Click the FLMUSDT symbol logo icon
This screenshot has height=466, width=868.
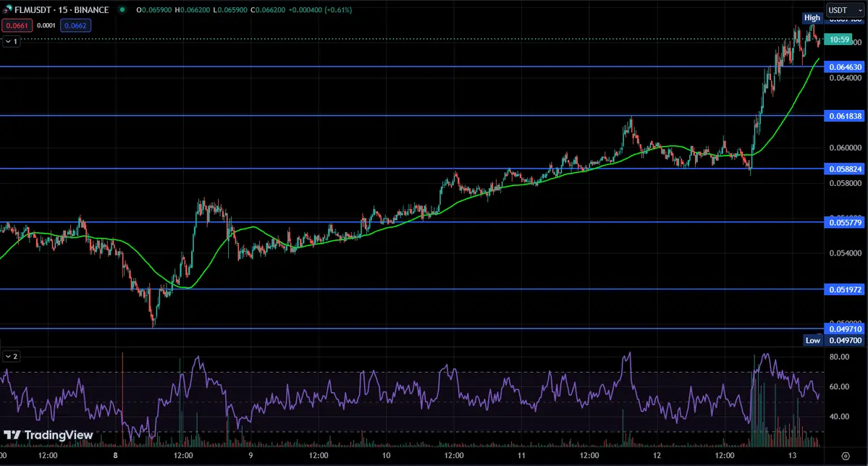point(7,10)
